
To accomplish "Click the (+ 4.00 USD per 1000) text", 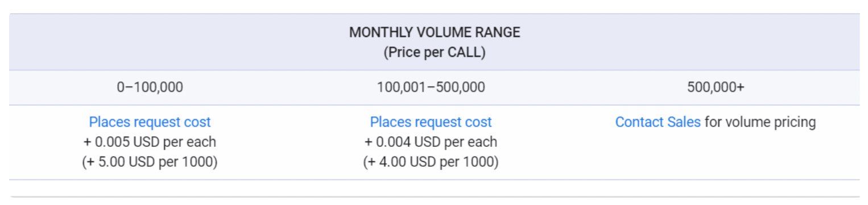I will (431, 162).
